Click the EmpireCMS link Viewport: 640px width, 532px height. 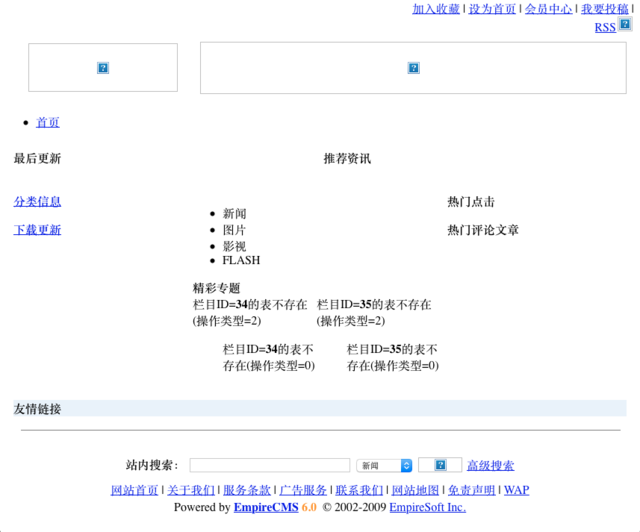click(266, 508)
